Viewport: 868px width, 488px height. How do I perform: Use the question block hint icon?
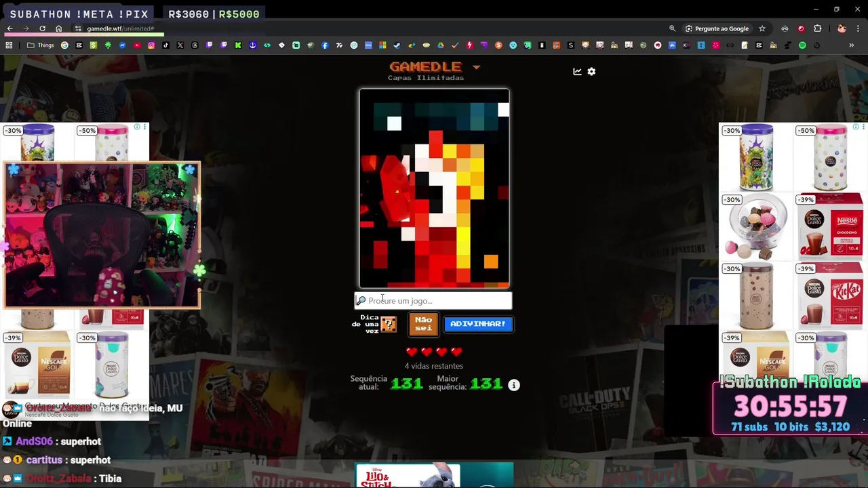pos(389,324)
